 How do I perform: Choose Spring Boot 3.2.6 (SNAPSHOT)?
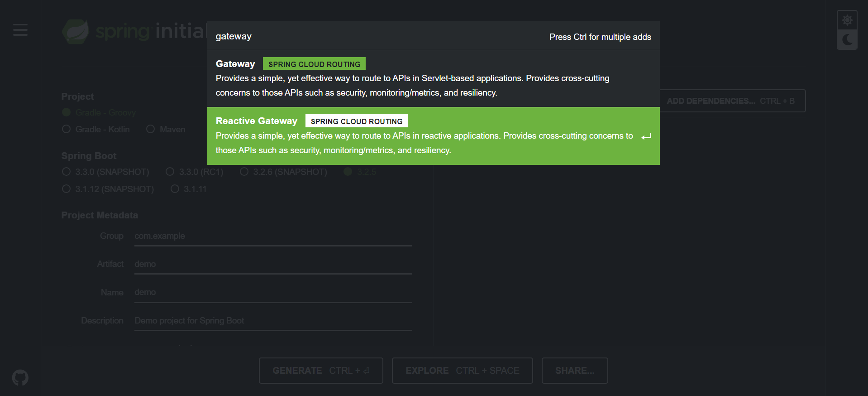(284, 172)
